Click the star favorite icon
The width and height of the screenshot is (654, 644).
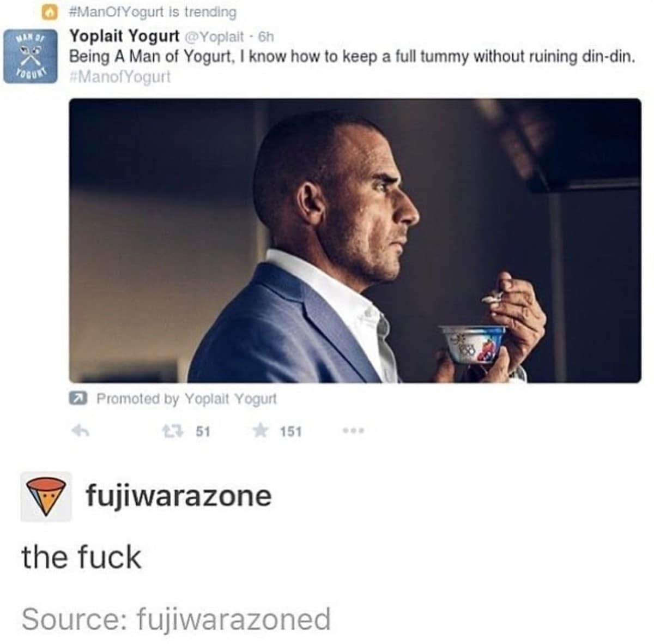(261, 431)
